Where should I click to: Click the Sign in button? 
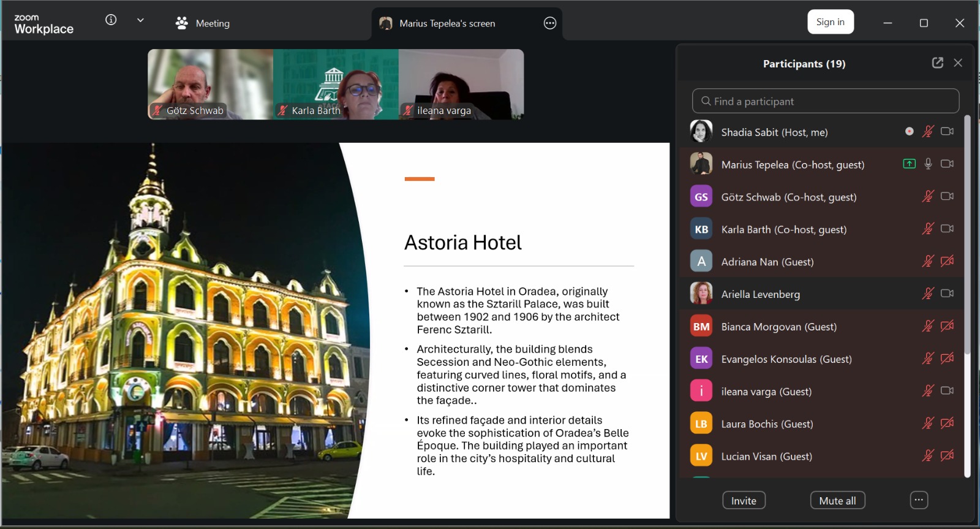(x=830, y=22)
